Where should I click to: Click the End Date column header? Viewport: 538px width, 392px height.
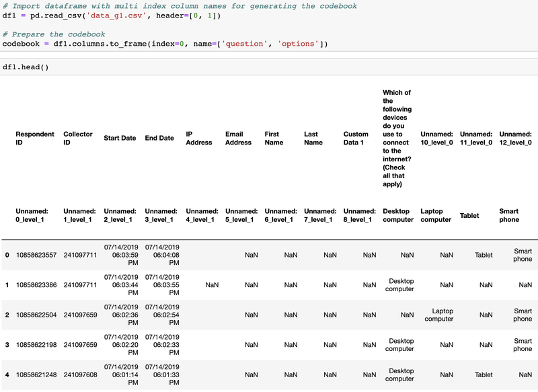(x=159, y=138)
